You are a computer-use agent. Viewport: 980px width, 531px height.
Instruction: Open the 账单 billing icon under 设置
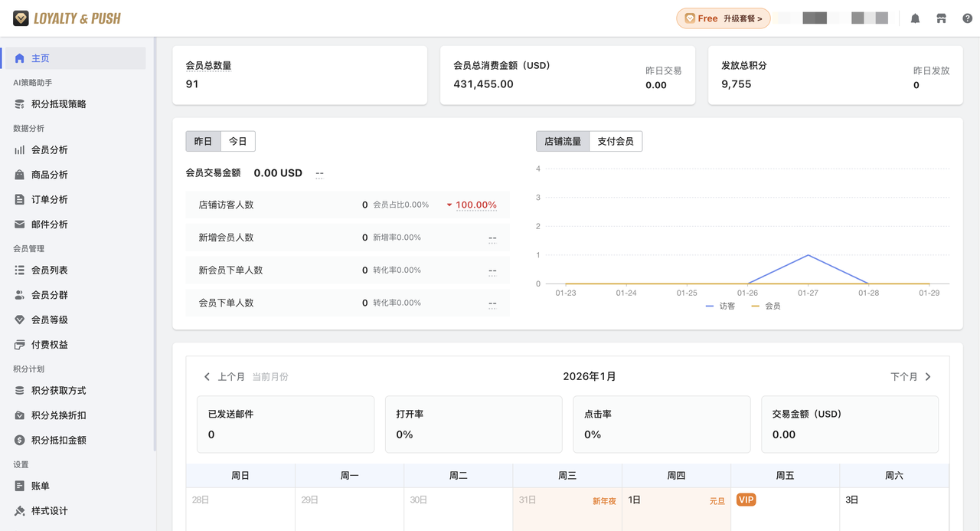(19, 485)
